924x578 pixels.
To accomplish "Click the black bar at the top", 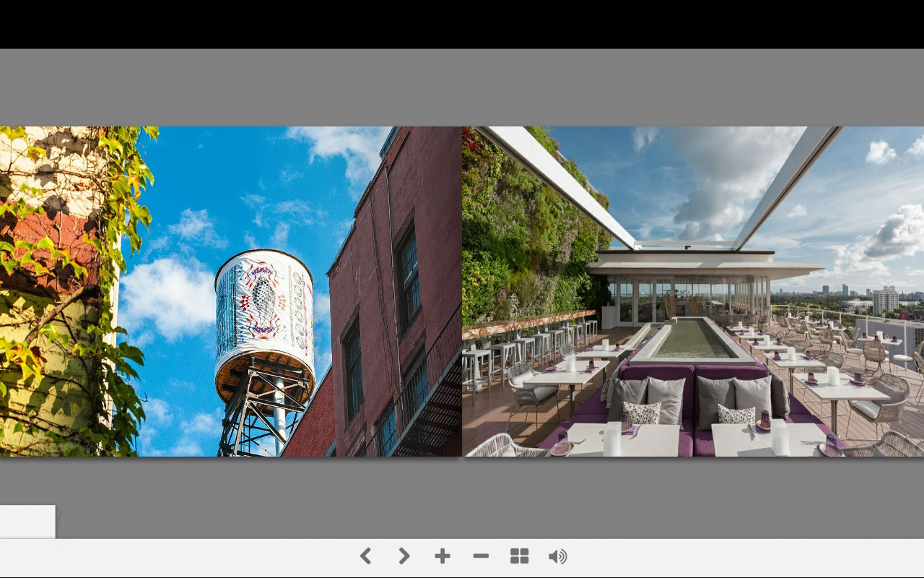I will (462, 24).
